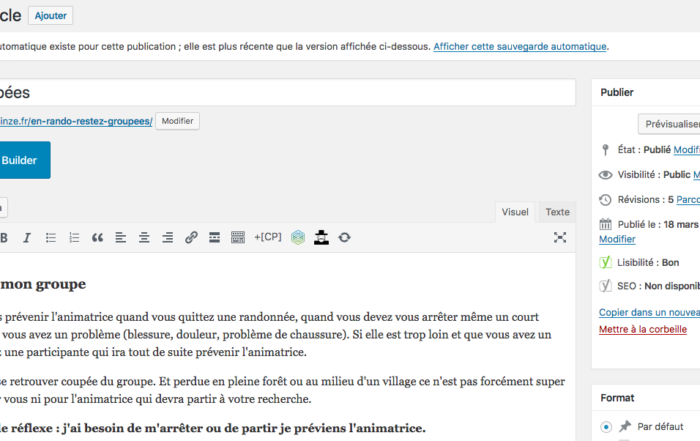Open 'Afficher cette sauvegarde automatique' link
Screen dimensions: 700x441
pyautogui.click(x=520, y=46)
